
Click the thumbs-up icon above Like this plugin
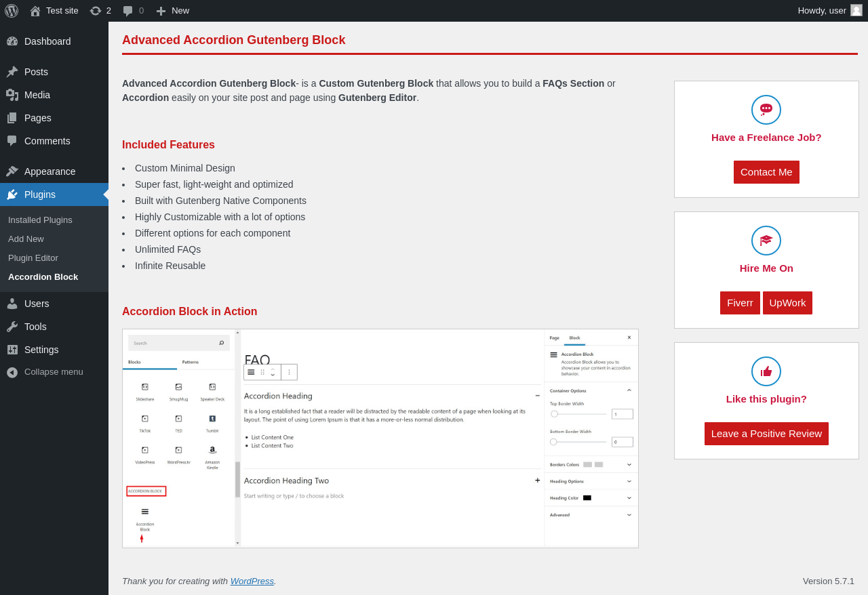coord(766,371)
